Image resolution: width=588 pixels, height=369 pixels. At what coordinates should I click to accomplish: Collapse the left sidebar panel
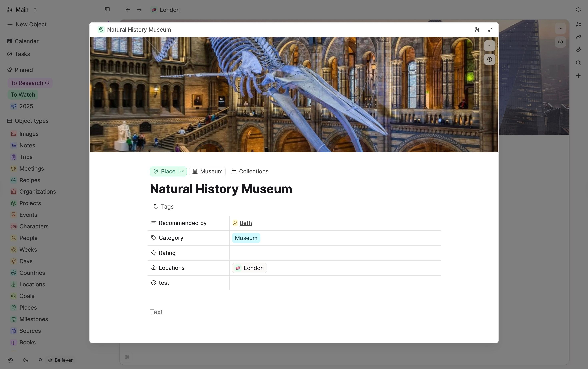[107, 10]
